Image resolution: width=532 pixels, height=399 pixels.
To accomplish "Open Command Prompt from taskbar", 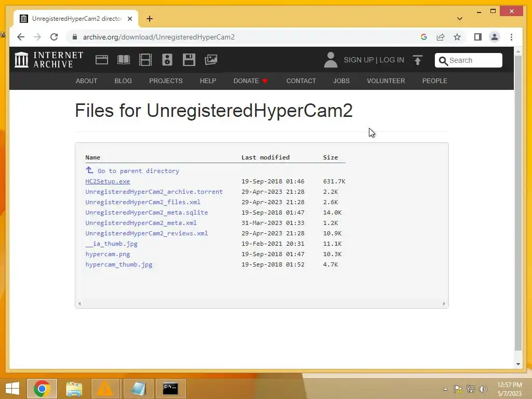I will point(170,389).
